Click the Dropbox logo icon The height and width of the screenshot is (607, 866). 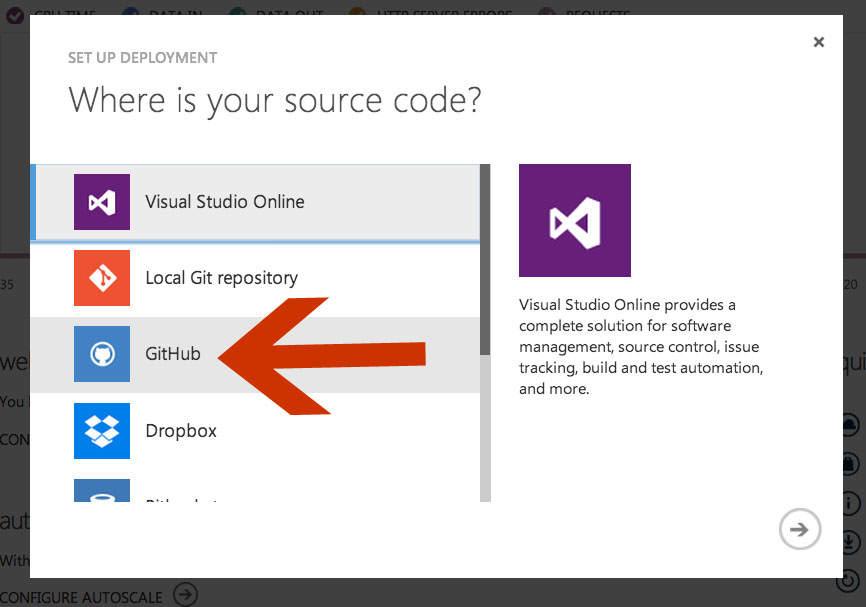pyautogui.click(x=101, y=430)
